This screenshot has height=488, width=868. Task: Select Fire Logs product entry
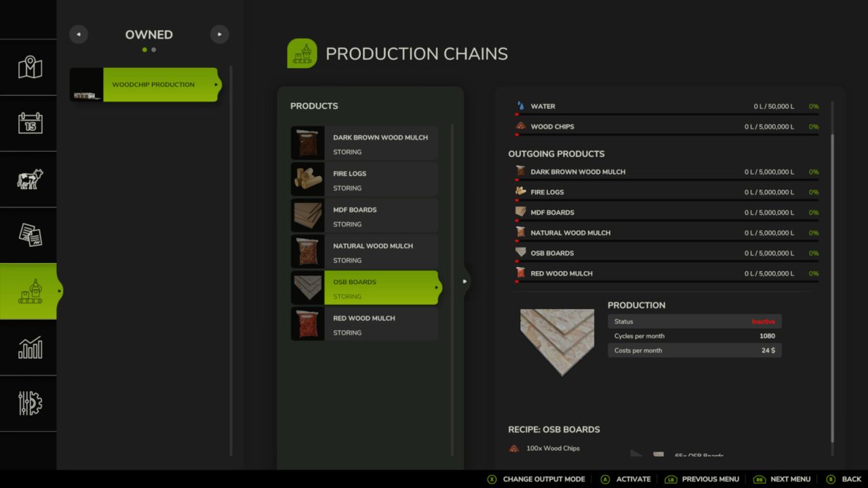coord(364,180)
